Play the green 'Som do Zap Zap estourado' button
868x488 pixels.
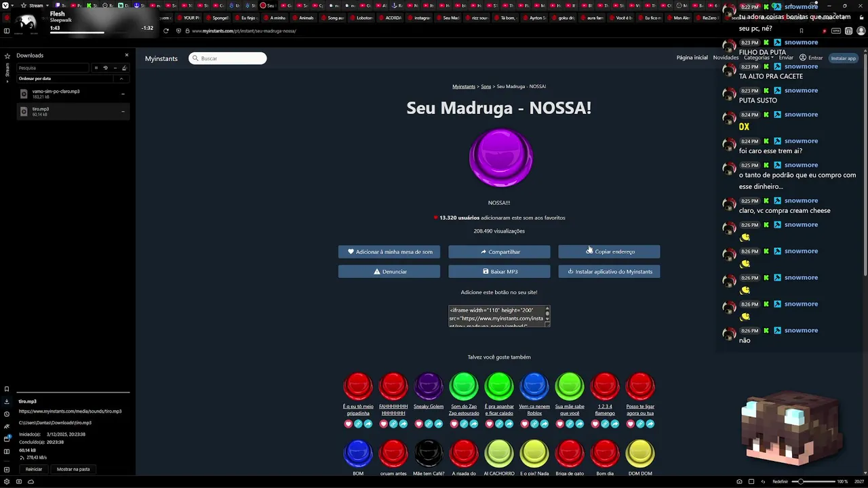[x=464, y=386]
